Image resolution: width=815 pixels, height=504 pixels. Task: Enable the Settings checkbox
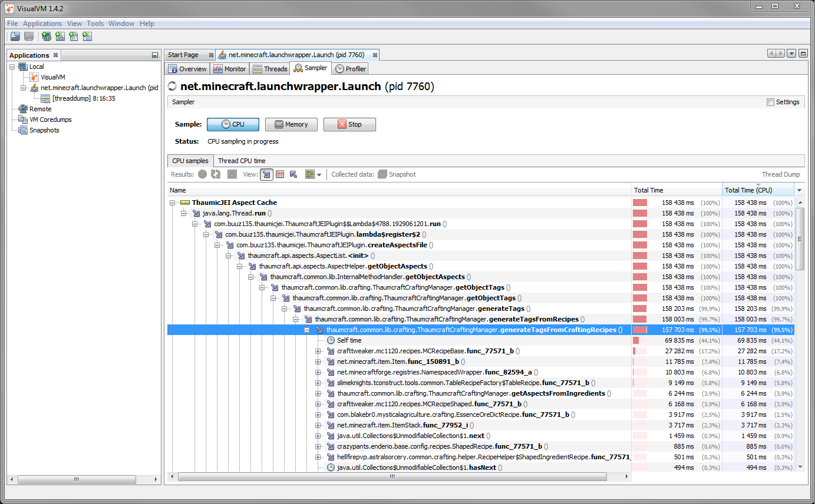tap(770, 102)
